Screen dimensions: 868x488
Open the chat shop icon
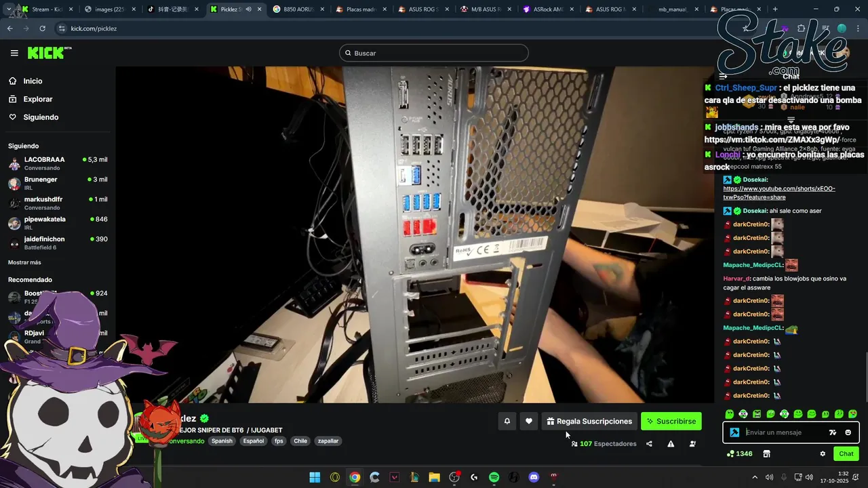coord(767,453)
